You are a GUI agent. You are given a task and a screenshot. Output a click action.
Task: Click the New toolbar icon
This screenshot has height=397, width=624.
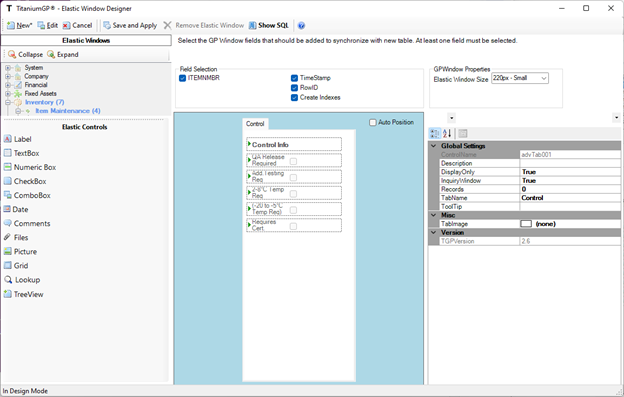coord(11,25)
